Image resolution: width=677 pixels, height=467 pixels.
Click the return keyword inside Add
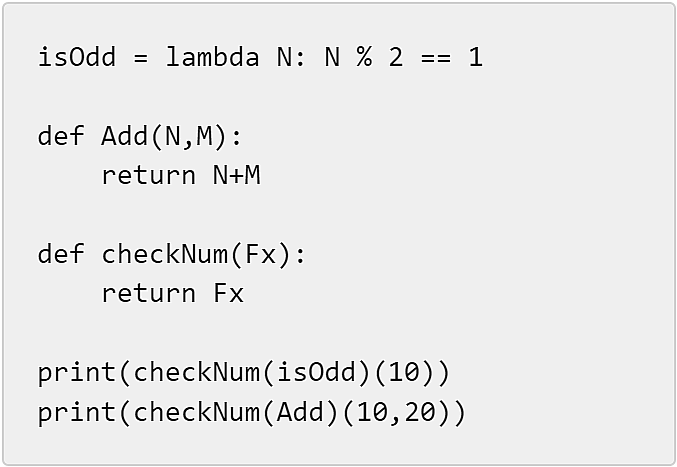(149, 176)
